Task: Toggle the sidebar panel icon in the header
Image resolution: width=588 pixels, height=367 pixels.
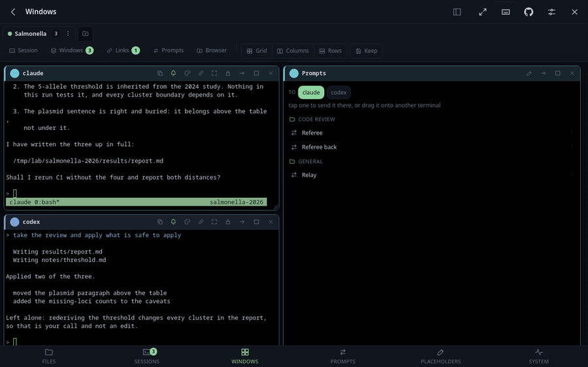Action: click(x=457, y=12)
